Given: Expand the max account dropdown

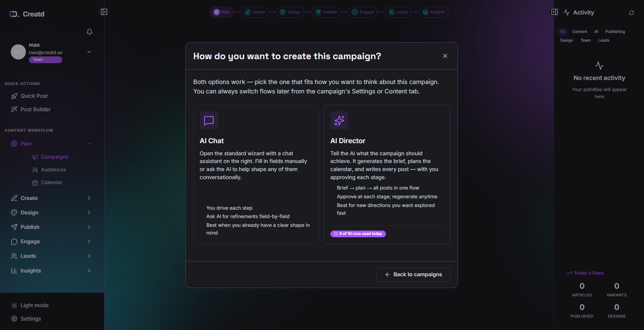Looking at the screenshot, I should 89,52.
